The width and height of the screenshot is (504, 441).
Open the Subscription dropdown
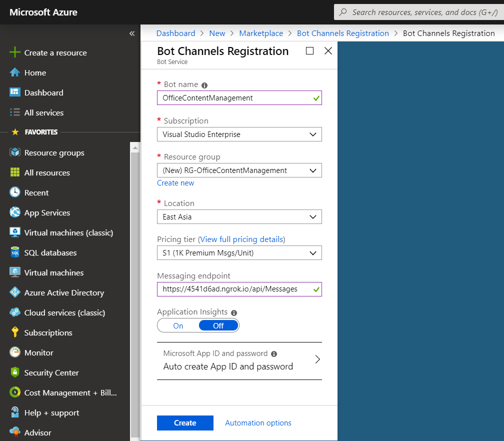tap(239, 134)
